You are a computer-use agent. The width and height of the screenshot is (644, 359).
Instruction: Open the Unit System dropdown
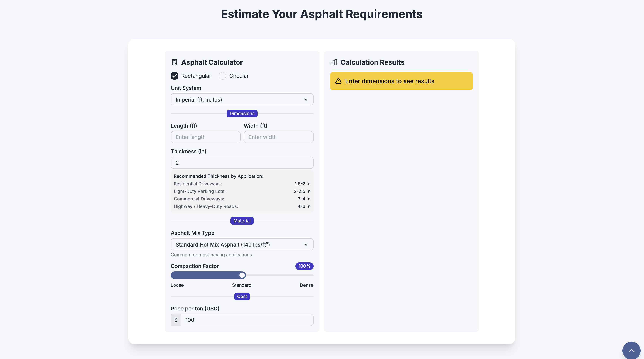pyautogui.click(x=242, y=99)
